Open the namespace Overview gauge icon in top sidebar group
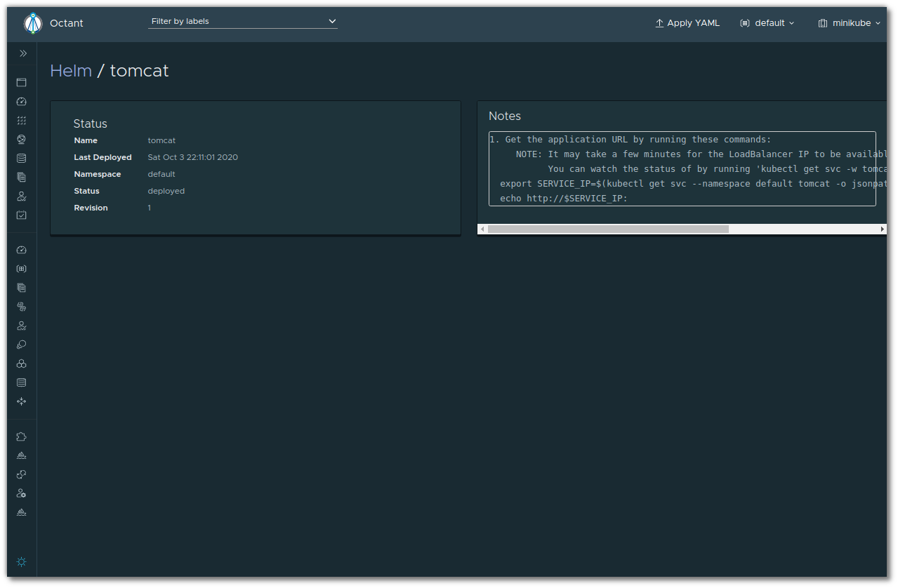898x588 pixels. tap(22, 102)
